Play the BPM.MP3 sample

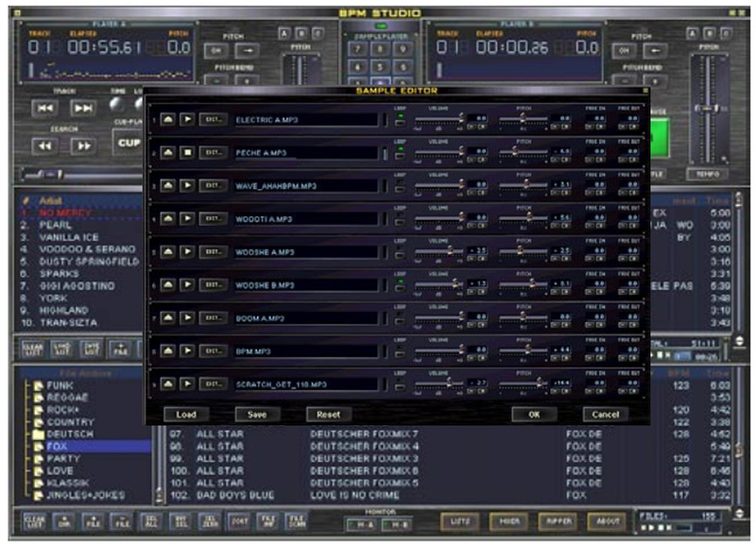click(187, 350)
